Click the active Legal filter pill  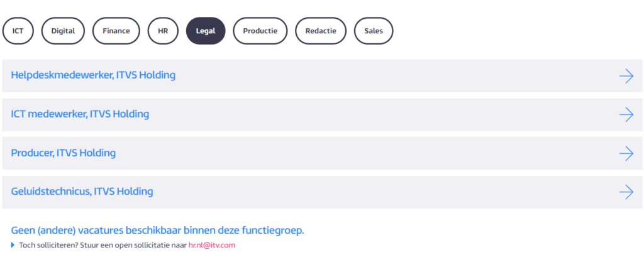click(206, 31)
